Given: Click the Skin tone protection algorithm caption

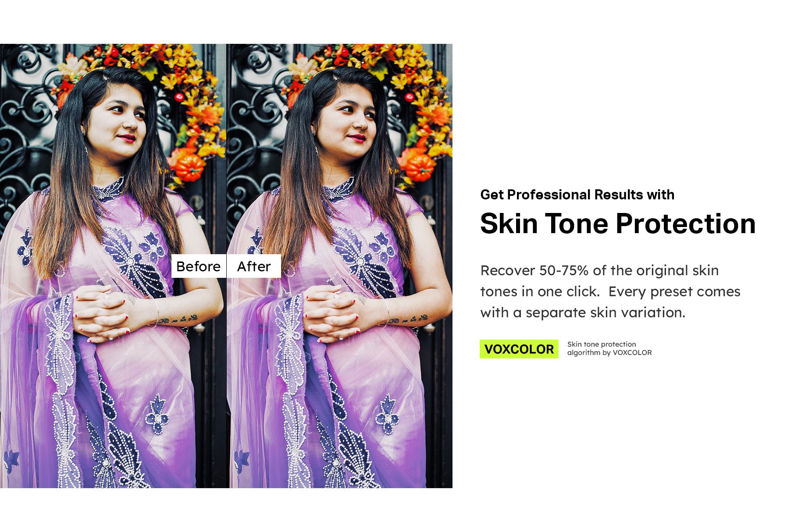Looking at the screenshot, I should [609, 348].
